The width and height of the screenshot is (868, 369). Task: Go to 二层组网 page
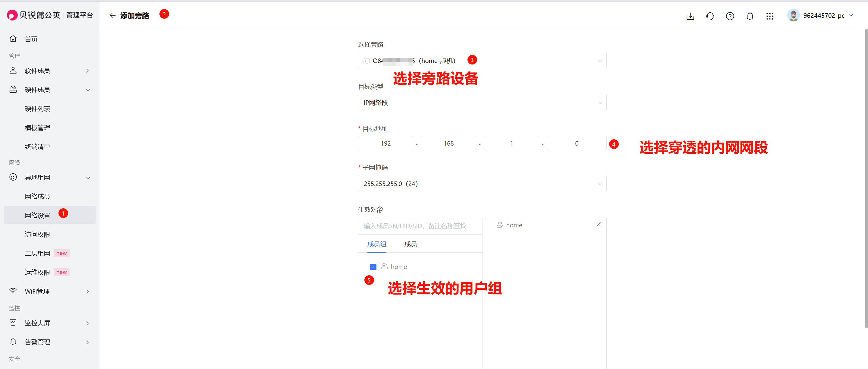[37, 254]
